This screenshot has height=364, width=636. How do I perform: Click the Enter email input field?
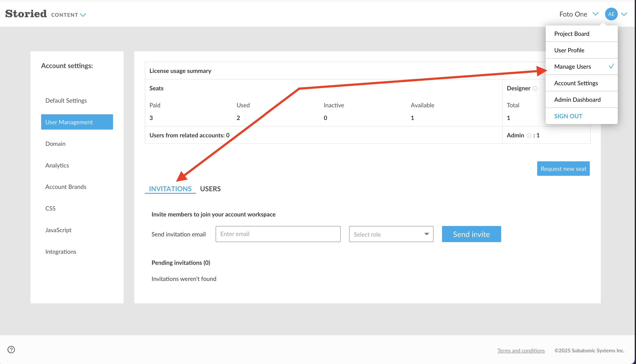278,234
